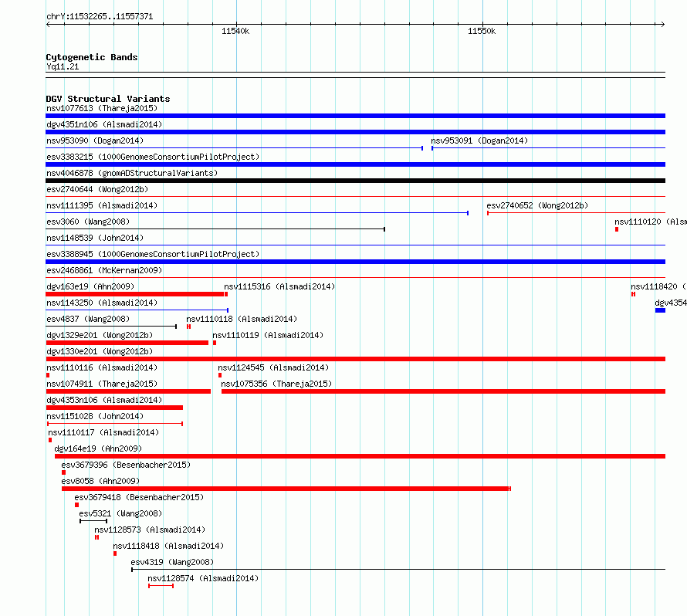Screen dimensions: 687x616
Task: Click the DGV Structural Variants track title
Action: [x=108, y=99]
